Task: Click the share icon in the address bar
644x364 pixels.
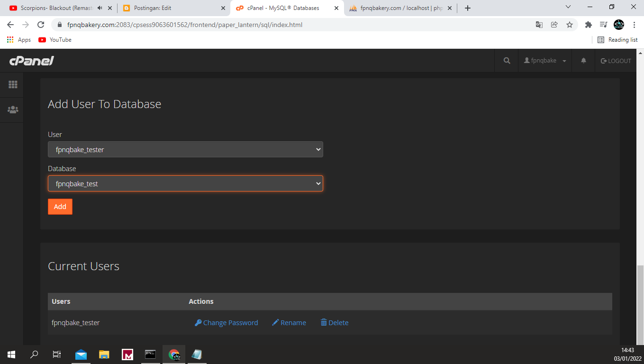Action: click(554, 25)
